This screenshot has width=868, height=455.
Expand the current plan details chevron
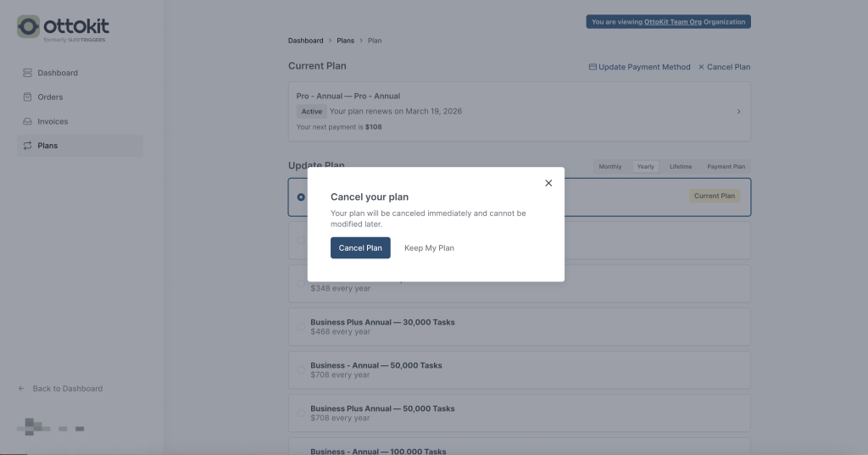pyautogui.click(x=738, y=112)
